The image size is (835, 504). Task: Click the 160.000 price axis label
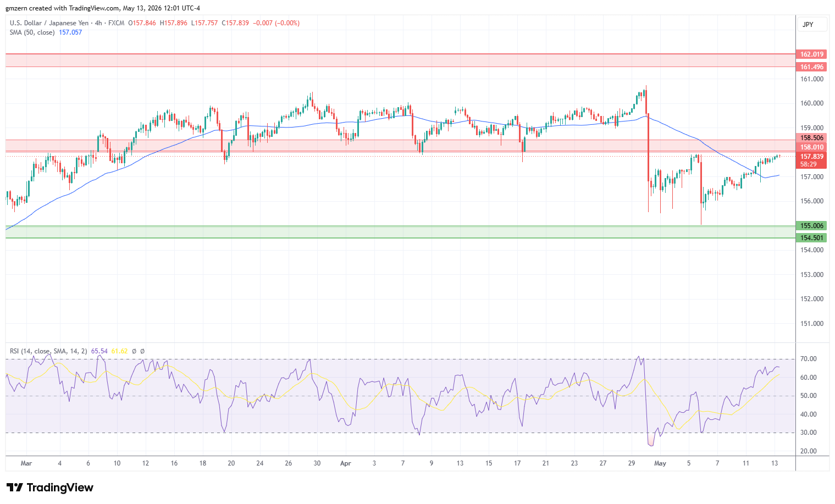click(812, 103)
